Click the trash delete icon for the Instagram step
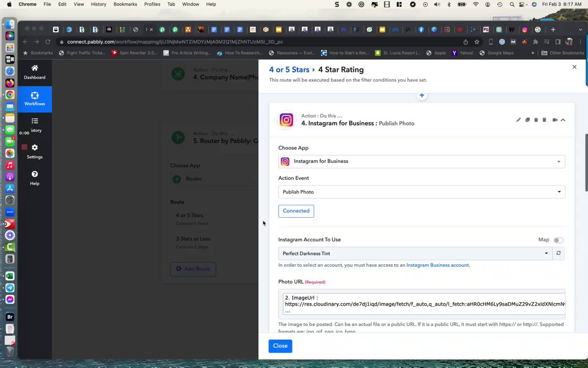 click(x=544, y=120)
